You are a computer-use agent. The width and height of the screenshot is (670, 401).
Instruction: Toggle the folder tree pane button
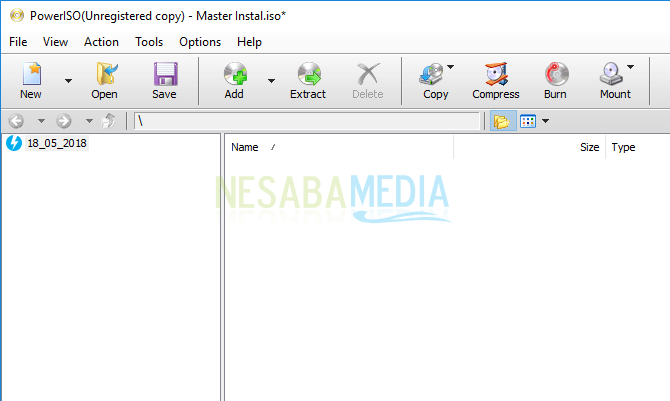[502, 121]
